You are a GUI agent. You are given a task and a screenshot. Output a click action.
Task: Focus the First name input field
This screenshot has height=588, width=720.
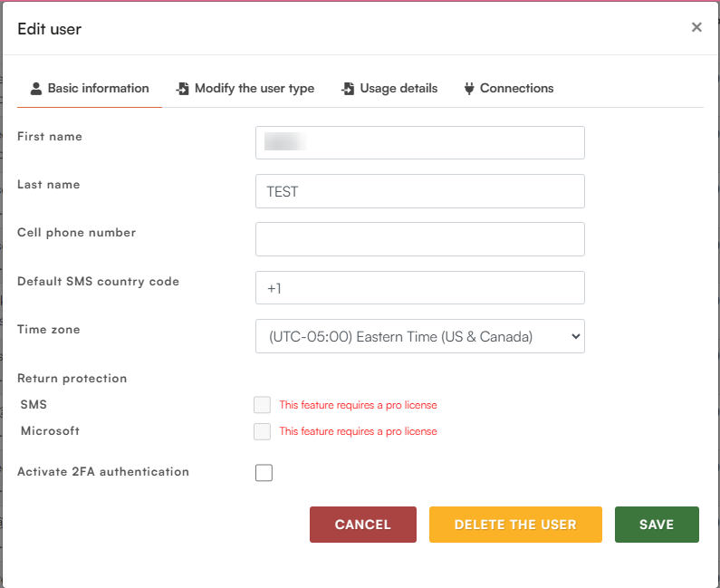pos(419,143)
